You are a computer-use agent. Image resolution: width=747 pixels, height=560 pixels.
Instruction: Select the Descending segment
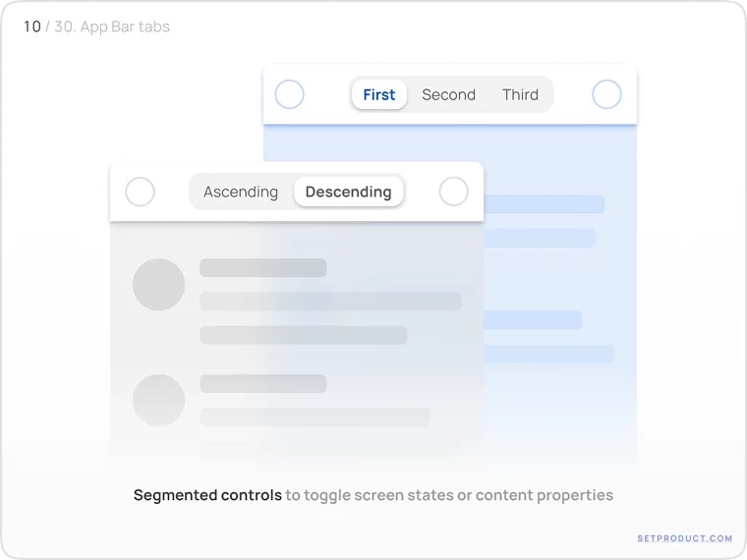348,192
